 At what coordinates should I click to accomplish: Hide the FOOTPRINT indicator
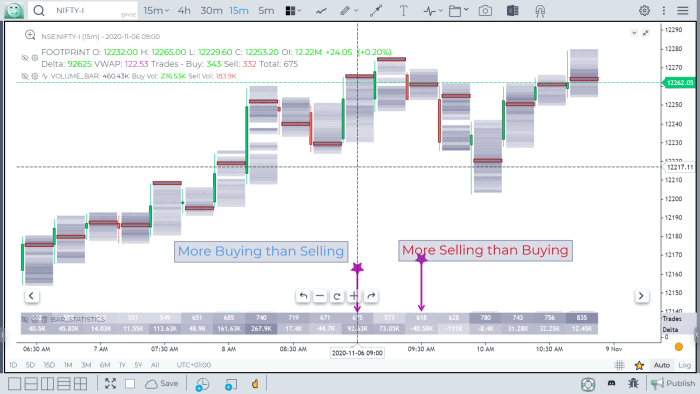(25, 58)
